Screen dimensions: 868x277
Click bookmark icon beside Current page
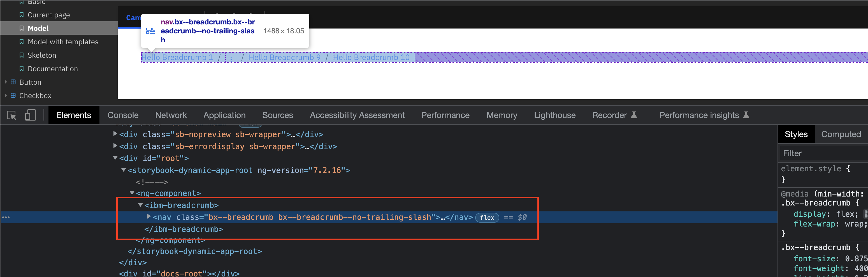[22, 15]
